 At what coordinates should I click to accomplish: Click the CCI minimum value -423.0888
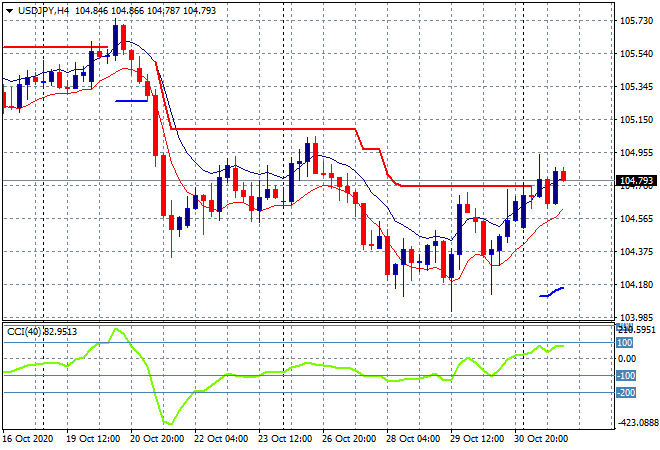636,422
